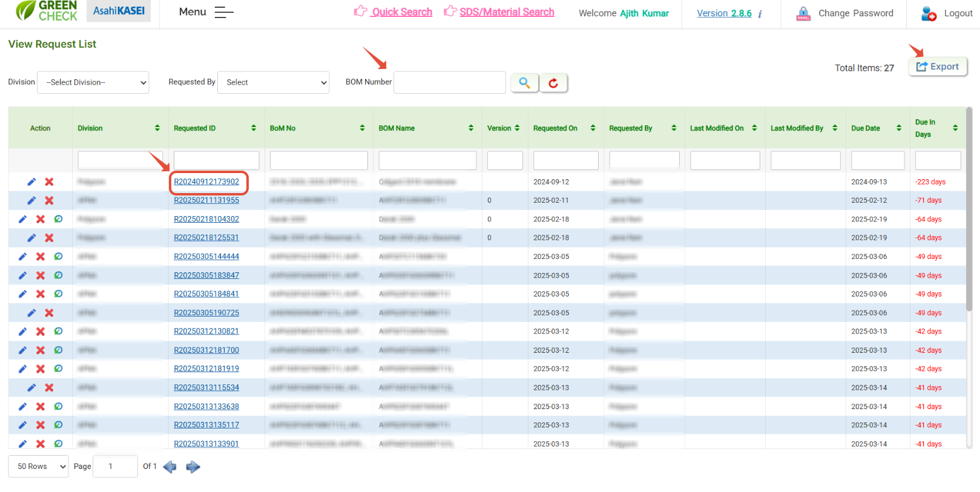Go to previous page arrow
The image size is (980, 492).
[x=170, y=467]
